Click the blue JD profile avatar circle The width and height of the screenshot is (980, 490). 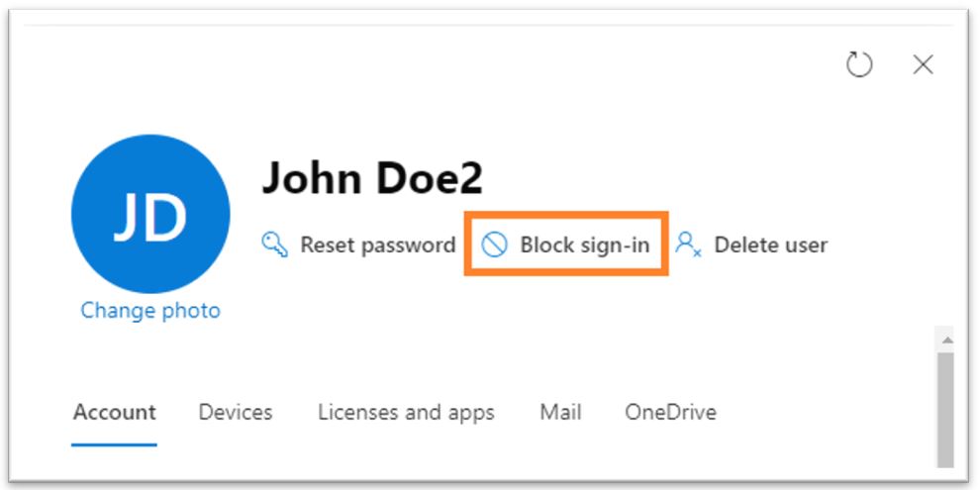(150, 214)
